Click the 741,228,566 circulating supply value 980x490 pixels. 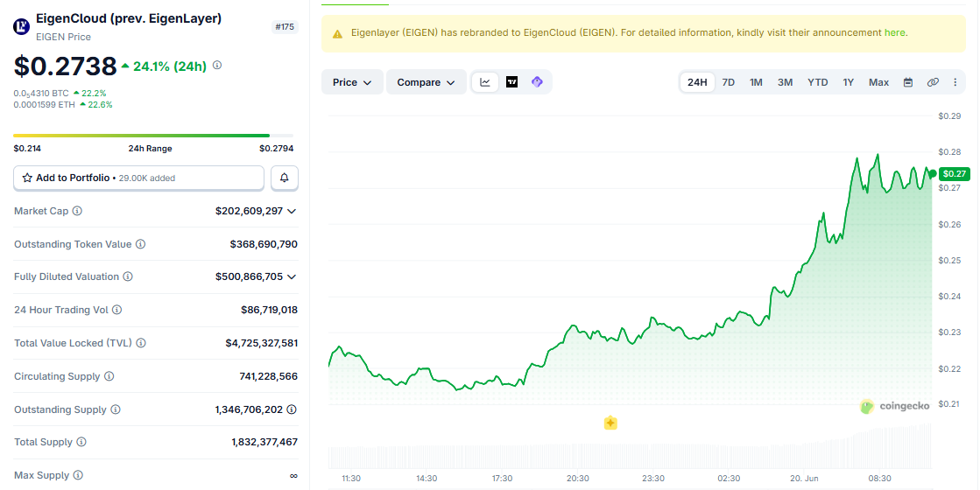[269, 376]
